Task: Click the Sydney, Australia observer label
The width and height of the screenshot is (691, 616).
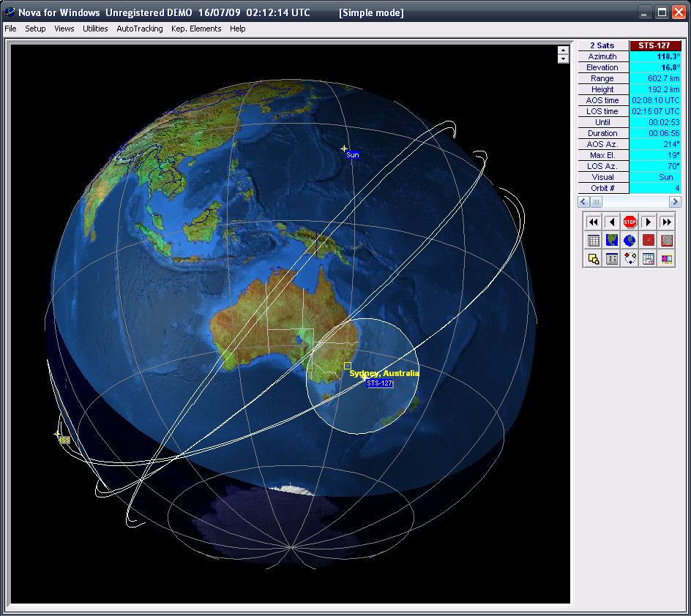Action: coord(384,373)
